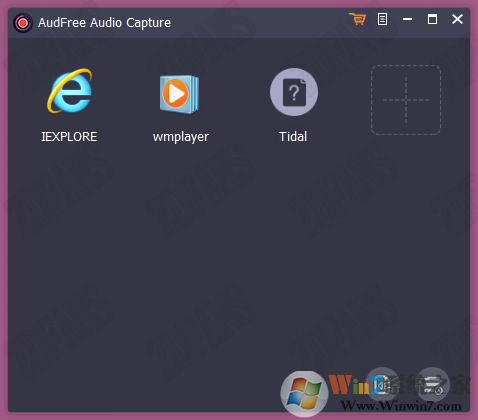Click the AudFree red record logo
The width and height of the screenshot is (478, 420).
click(x=23, y=23)
